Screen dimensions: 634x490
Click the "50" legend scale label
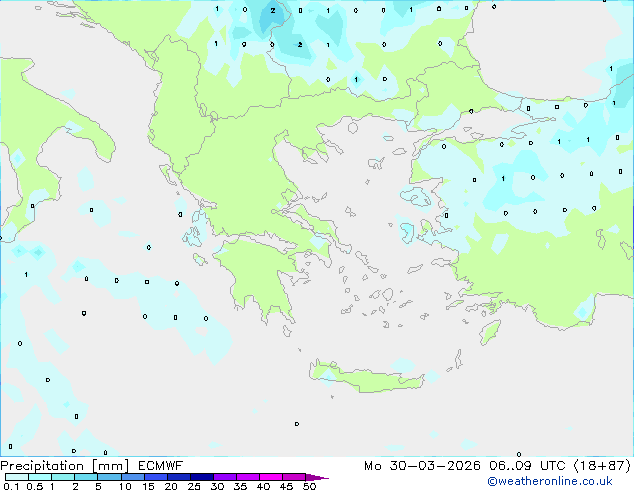309,486
